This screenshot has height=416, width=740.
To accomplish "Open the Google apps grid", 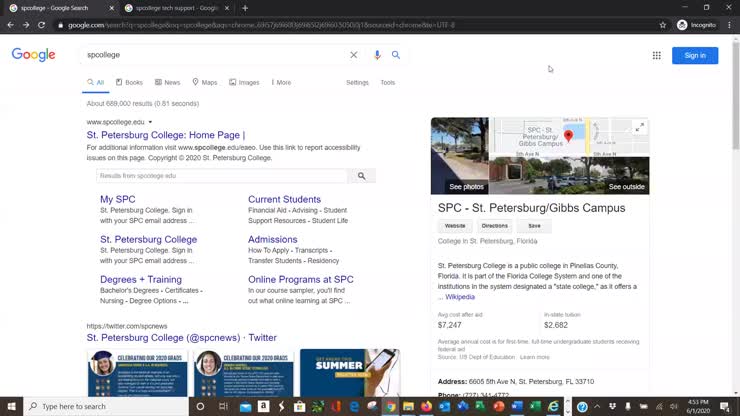I will click(x=656, y=55).
